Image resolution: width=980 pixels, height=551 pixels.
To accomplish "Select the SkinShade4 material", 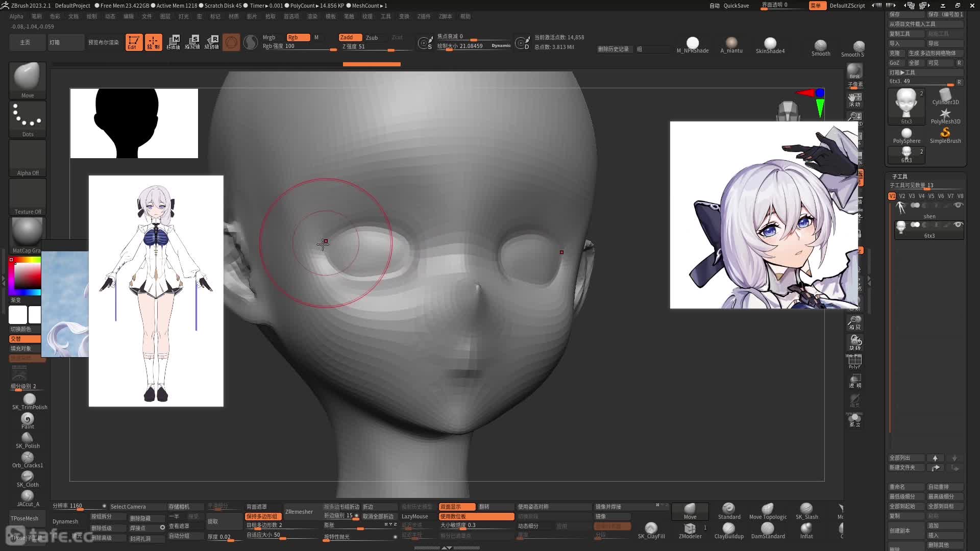I will point(770,45).
